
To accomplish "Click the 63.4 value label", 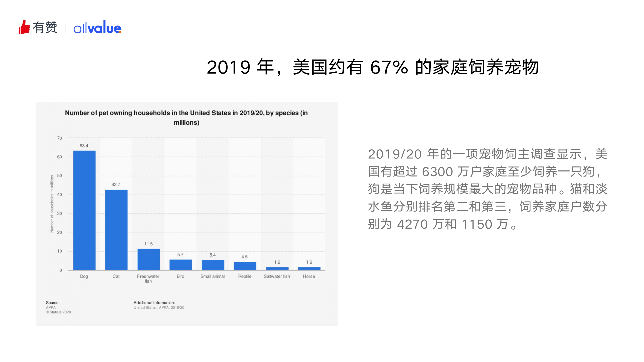I will (x=84, y=146).
